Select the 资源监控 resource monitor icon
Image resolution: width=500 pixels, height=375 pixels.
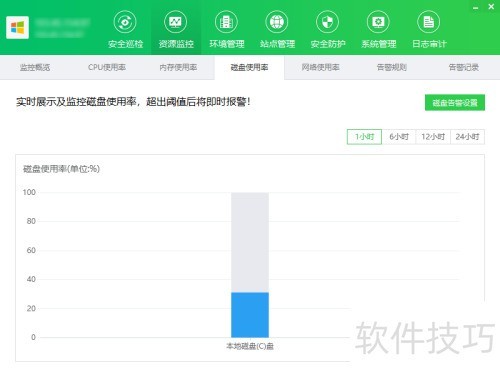(176, 22)
